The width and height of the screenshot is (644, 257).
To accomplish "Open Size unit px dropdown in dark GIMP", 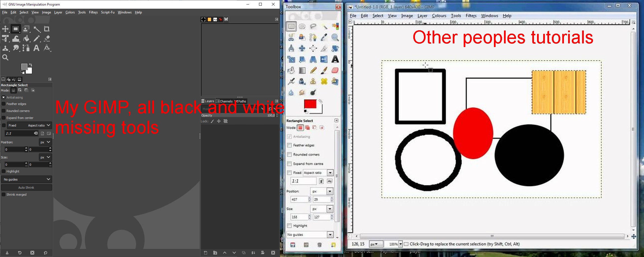I will tap(45, 157).
